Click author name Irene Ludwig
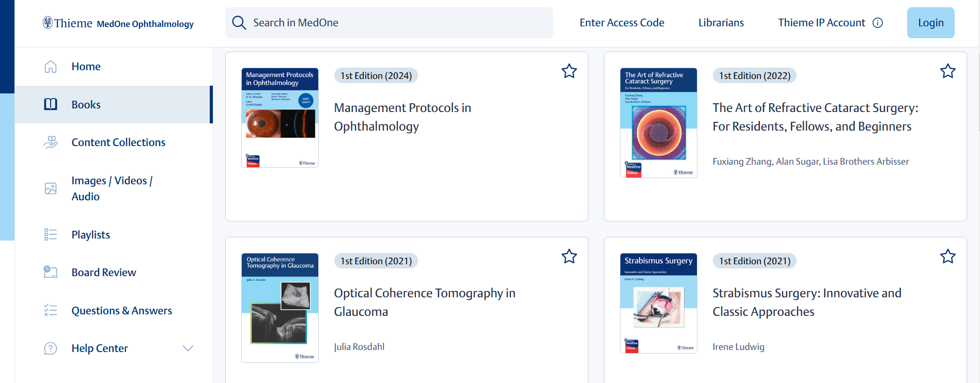This screenshot has height=383, width=980. 738,347
